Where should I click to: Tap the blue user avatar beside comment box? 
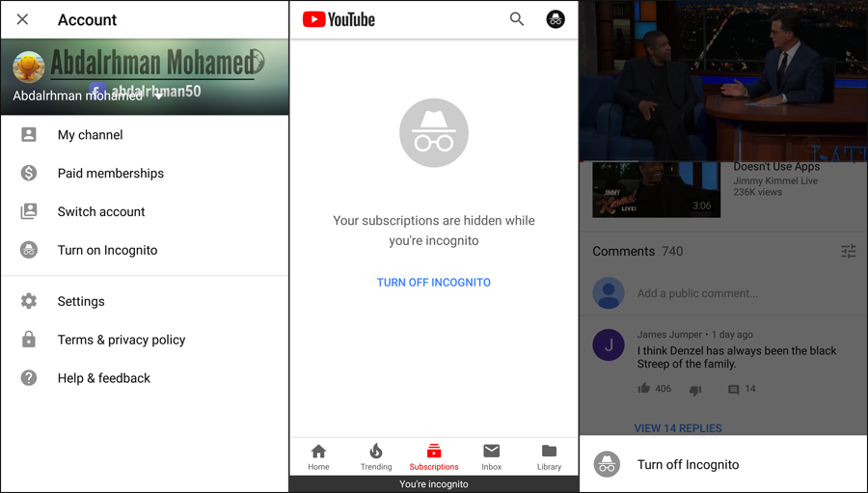click(609, 292)
